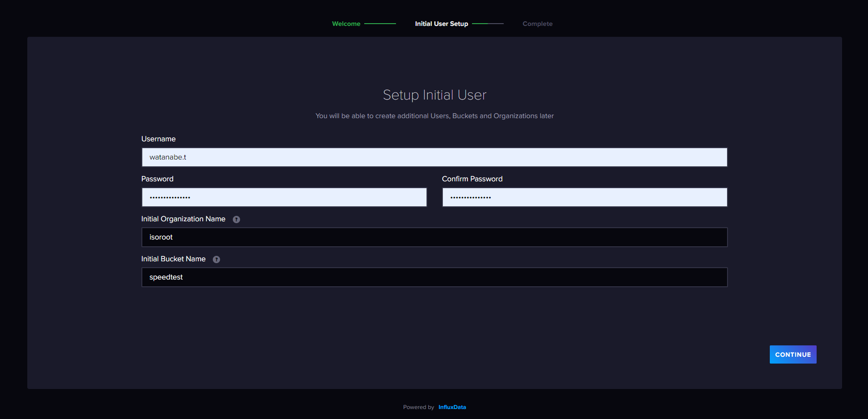Click the organization name field showing isoroot
Image resolution: width=868 pixels, height=419 pixels.
point(434,237)
